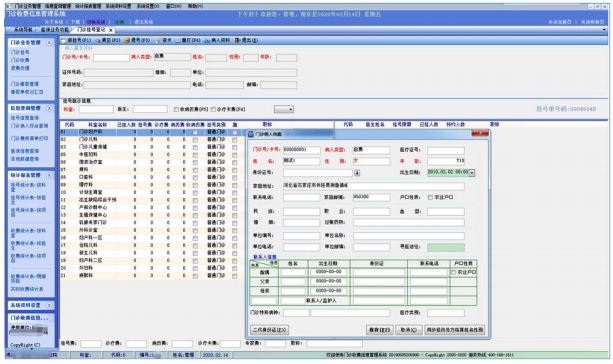Image resolution: width=613 pixels, height=364 pixels.
Task: Collapse the 门诊业务管理 sidebar panel
Action: point(49,43)
